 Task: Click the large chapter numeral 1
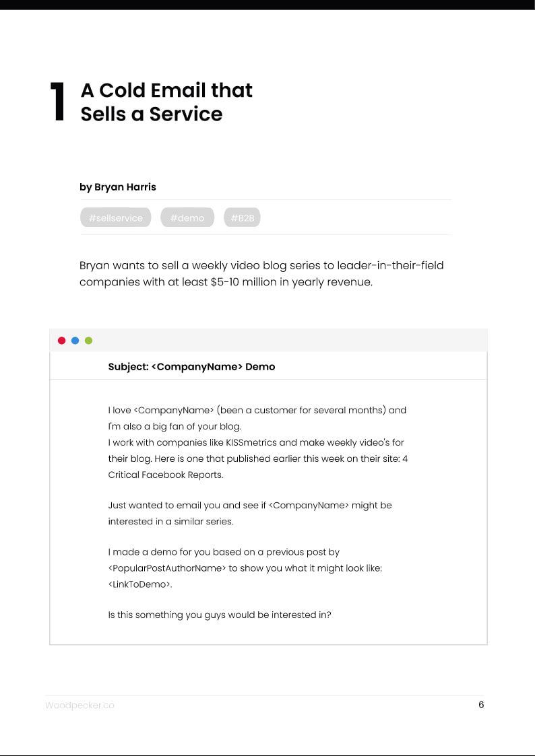58,102
